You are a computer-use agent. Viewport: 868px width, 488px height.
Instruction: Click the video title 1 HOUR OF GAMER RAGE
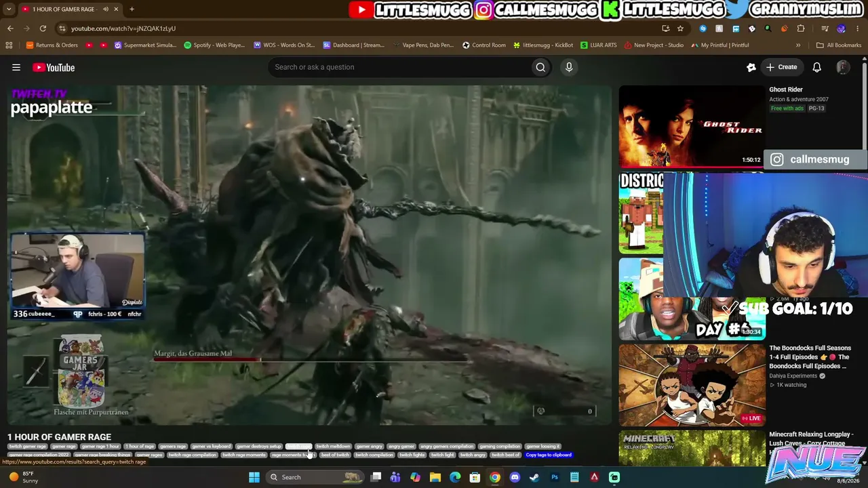[x=59, y=437]
